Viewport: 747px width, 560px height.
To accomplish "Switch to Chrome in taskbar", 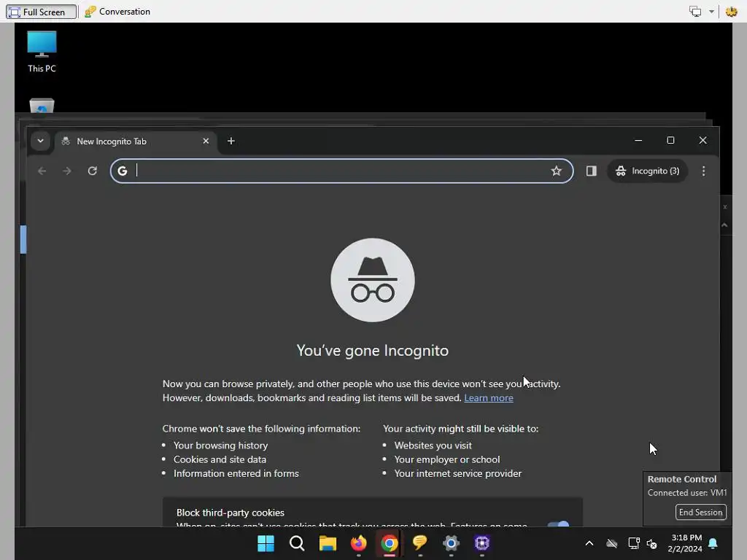I will 390,543.
